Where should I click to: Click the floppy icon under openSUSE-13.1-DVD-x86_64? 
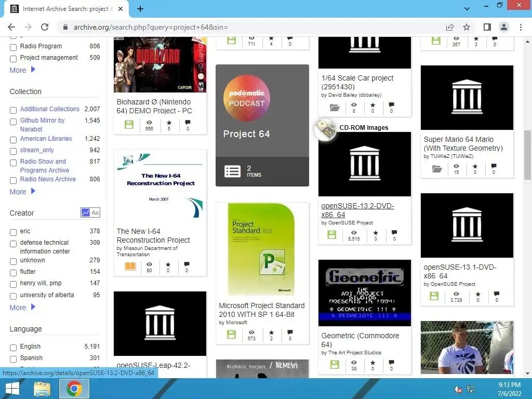click(434, 296)
